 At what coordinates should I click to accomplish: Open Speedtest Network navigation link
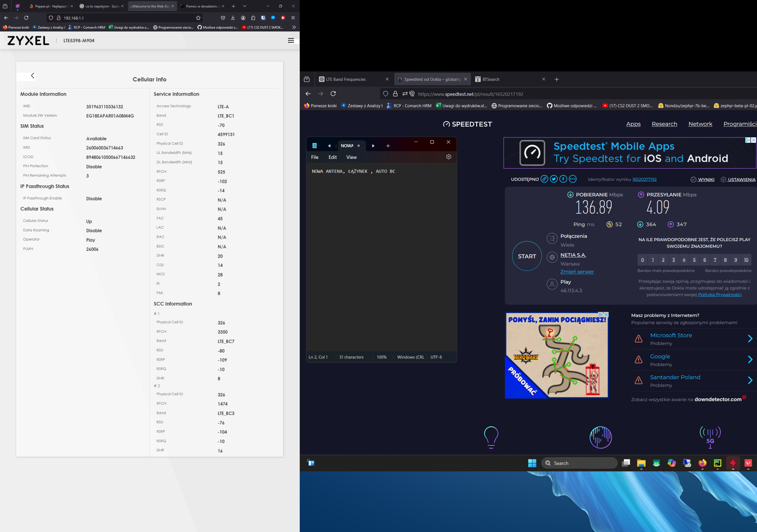click(700, 124)
